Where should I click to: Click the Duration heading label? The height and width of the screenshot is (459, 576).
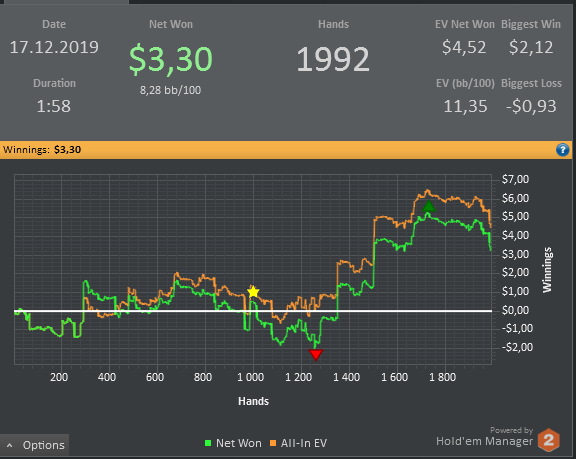pos(54,83)
